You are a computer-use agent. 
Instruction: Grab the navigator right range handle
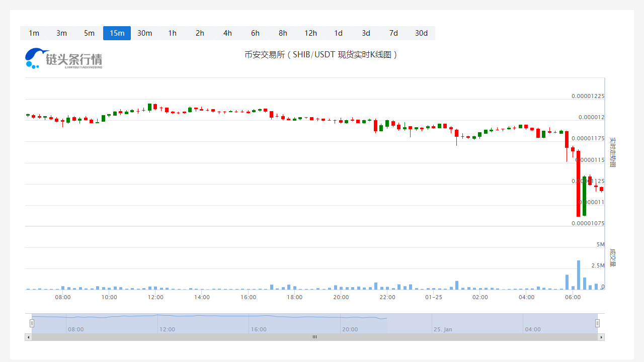(x=597, y=323)
